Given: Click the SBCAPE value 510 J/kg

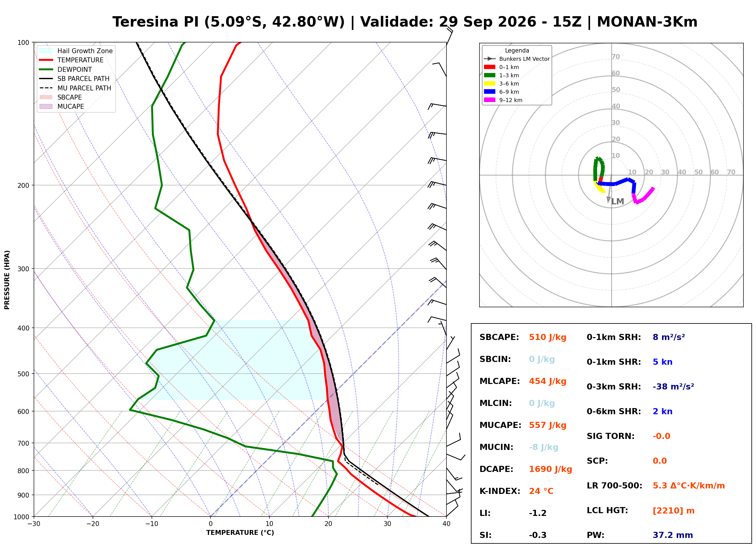Looking at the screenshot, I should pos(548,337).
